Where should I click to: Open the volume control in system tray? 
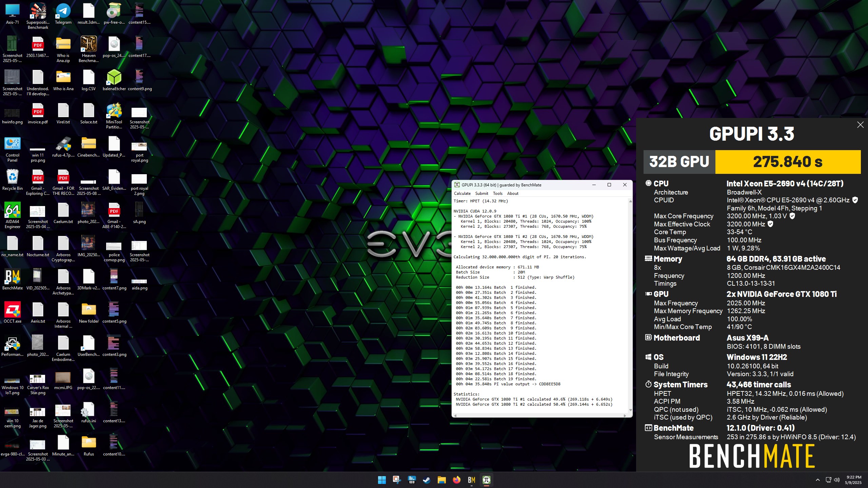(x=837, y=480)
